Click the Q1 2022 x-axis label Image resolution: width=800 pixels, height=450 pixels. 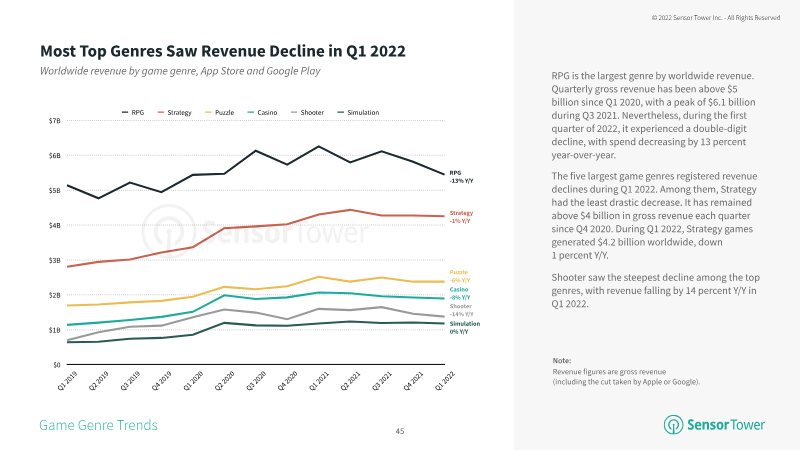437,381
